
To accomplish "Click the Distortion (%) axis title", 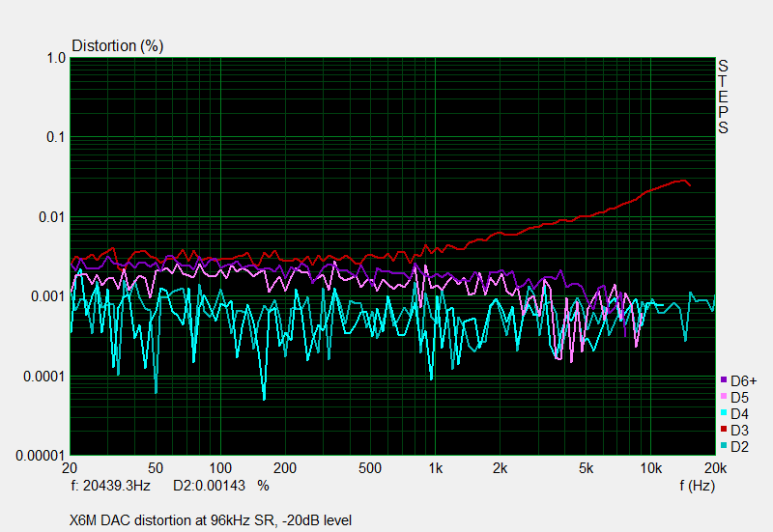I will (117, 45).
